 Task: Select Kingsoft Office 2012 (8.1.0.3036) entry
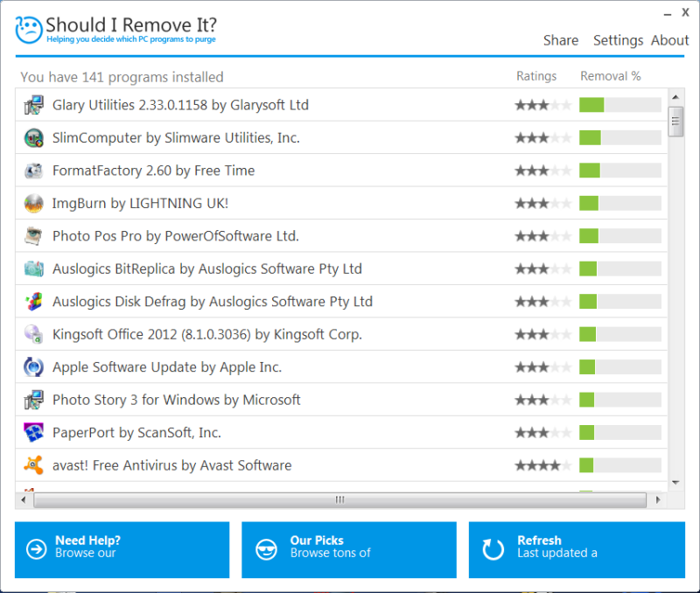[x=207, y=335]
